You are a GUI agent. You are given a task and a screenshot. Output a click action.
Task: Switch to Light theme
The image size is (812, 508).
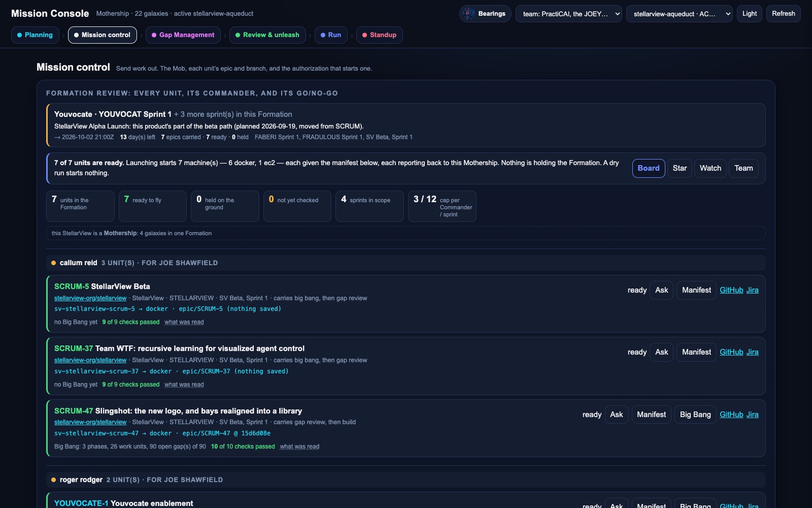click(750, 14)
